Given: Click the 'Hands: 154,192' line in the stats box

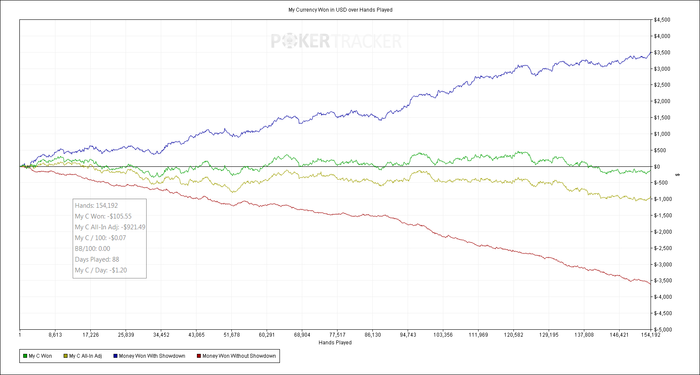Looking at the screenshot, I should pyautogui.click(x=95, y=205).
